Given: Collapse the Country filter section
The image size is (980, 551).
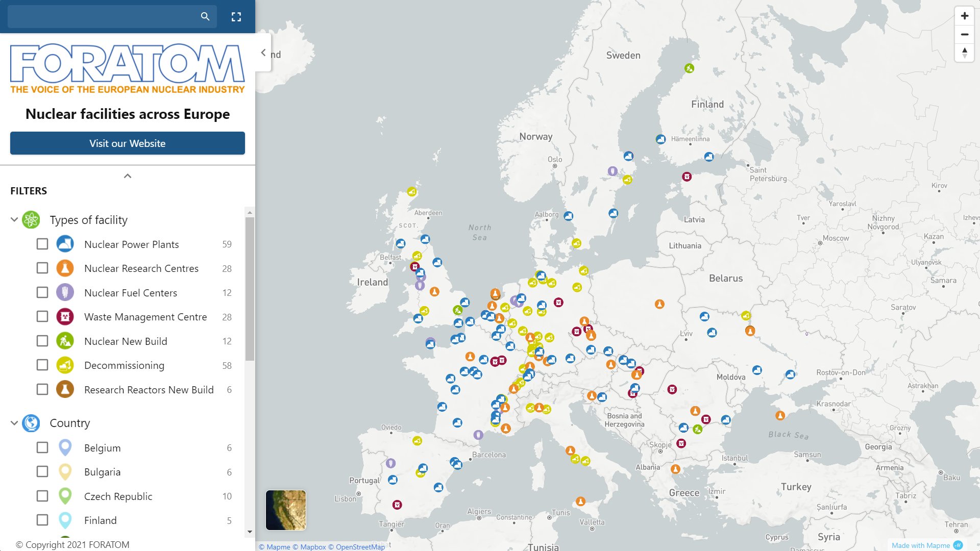Looking at the screenshot, I should click(x=14, y=423).
